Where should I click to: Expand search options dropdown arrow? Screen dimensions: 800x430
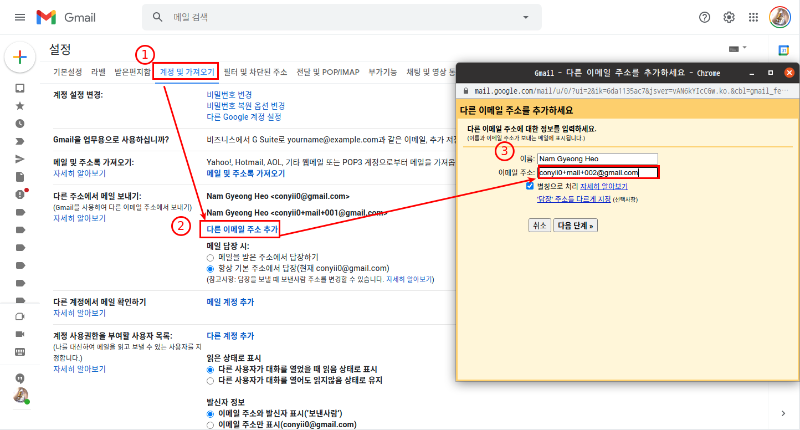click(526, 17)
